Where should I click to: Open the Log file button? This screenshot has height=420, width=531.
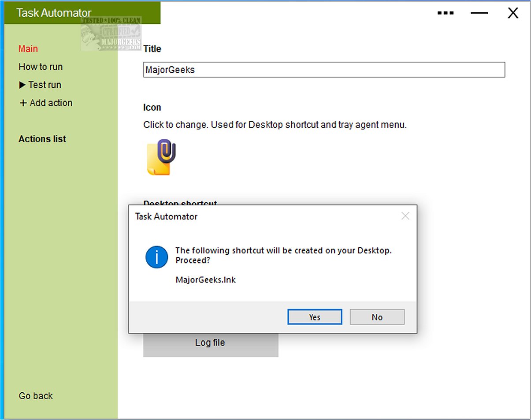(x=211, y=343)
